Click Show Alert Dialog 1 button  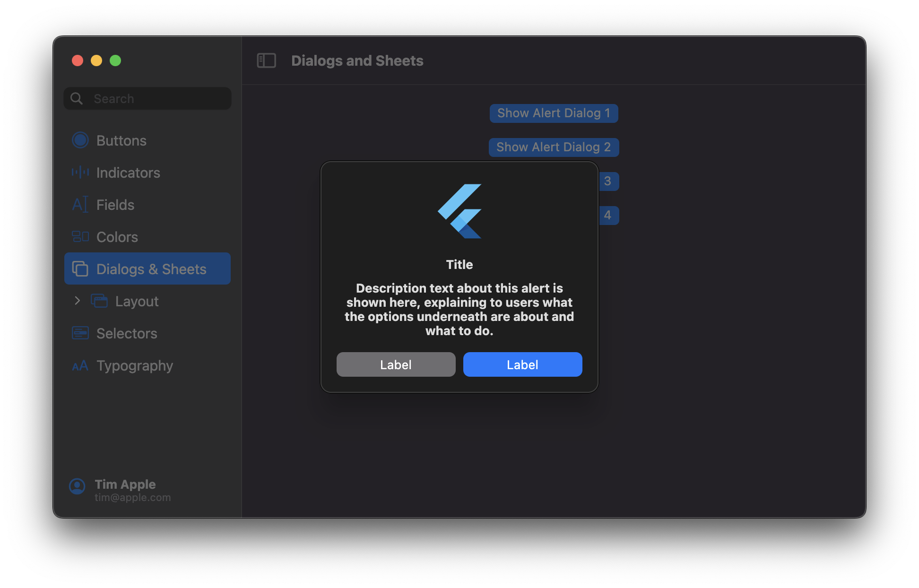[x=554, y=113]
